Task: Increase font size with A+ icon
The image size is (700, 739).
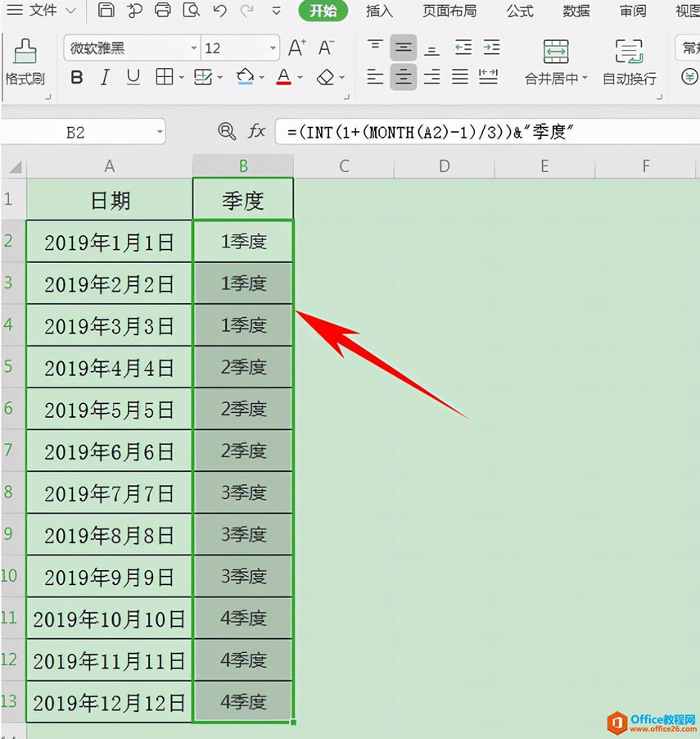Action: pyautogui.click(x=296, y=48)
